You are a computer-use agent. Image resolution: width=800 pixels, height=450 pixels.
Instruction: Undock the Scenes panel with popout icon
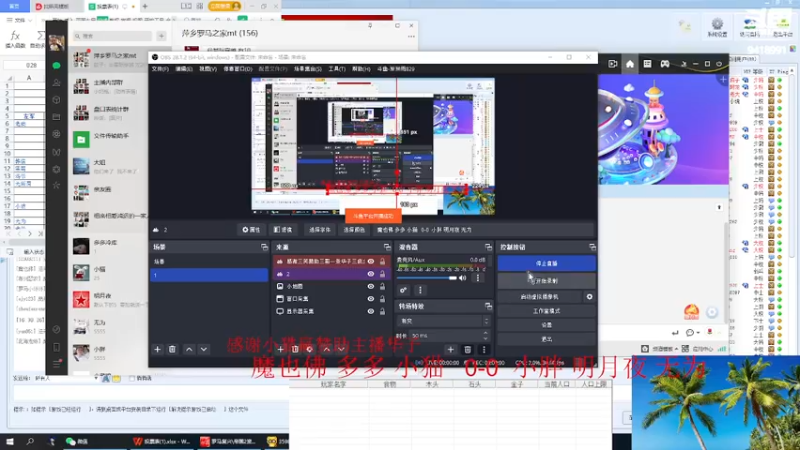pyautogui.click(x=264, y=247)
